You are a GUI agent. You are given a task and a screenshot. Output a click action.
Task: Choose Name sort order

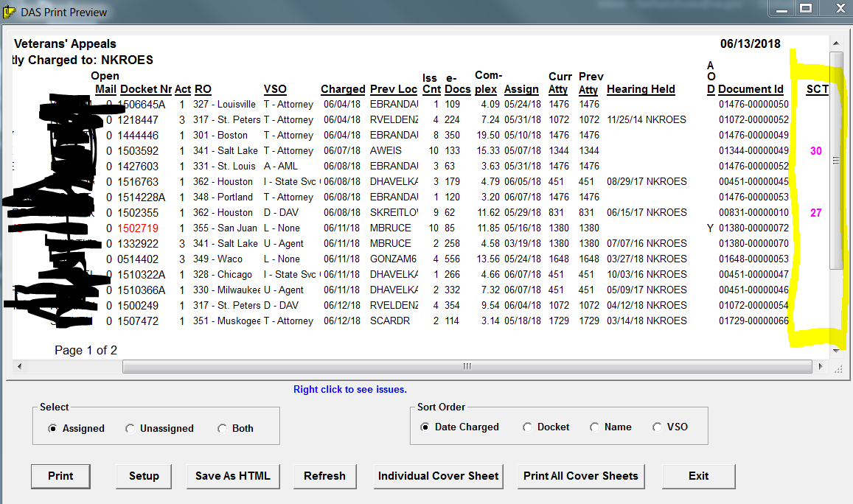(x=595, y=427)
